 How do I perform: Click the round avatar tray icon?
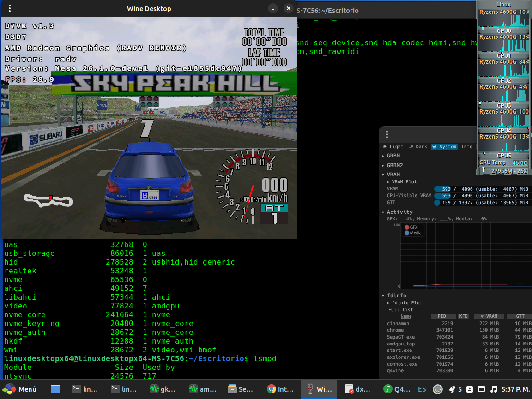click(438, 389)
